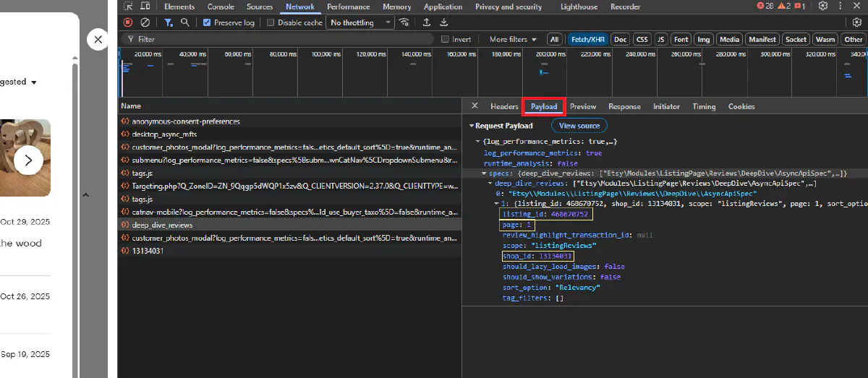This screenshot has height=378, width=868.
Task: Stop recording network log
Action: 128,22
